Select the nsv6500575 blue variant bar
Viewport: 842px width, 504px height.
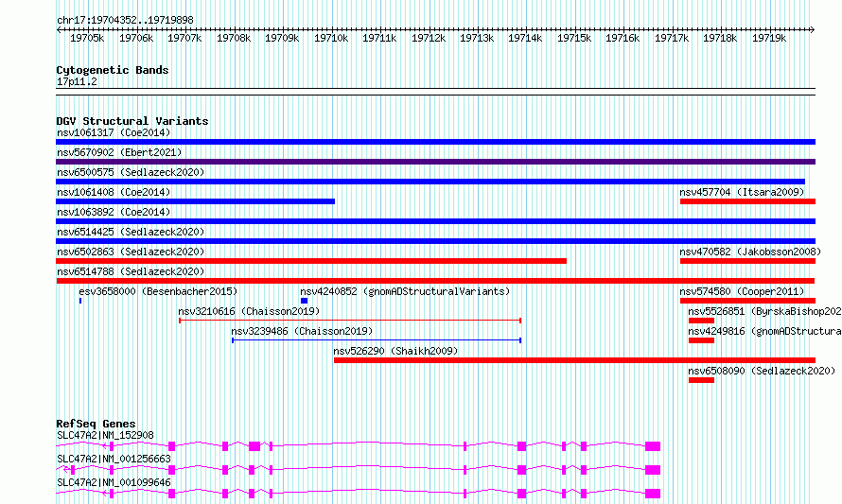(x=430, y=182)
